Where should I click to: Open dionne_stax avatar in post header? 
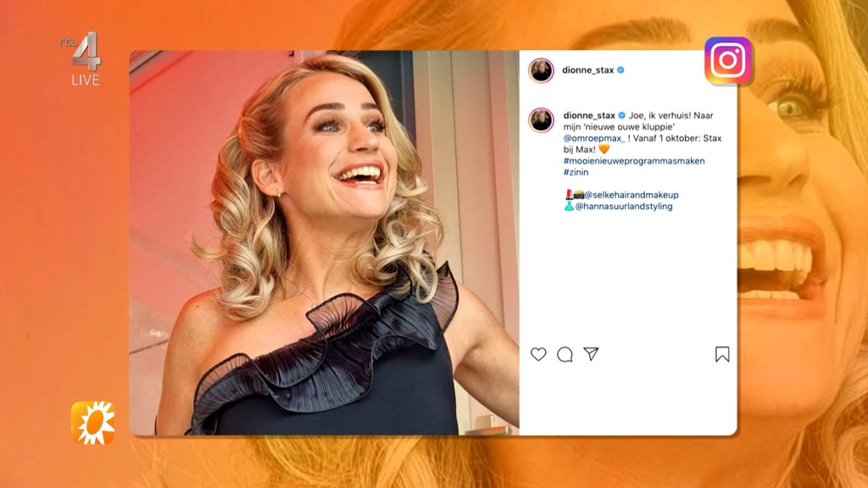click(x=542, y=70)
